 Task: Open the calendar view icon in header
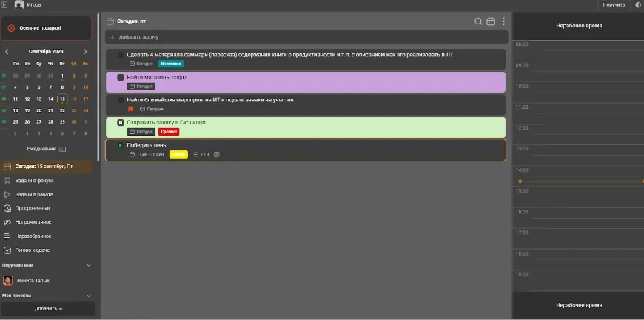[491, 21]
